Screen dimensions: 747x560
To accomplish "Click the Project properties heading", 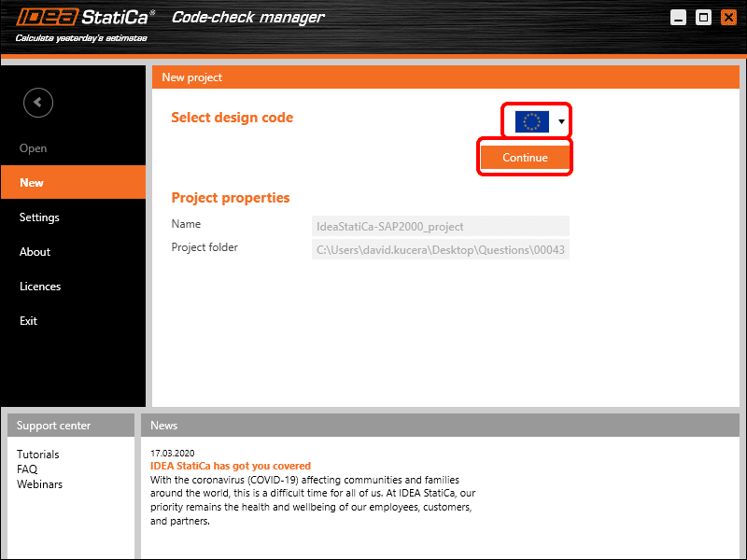I will click(x=231, y=198).
